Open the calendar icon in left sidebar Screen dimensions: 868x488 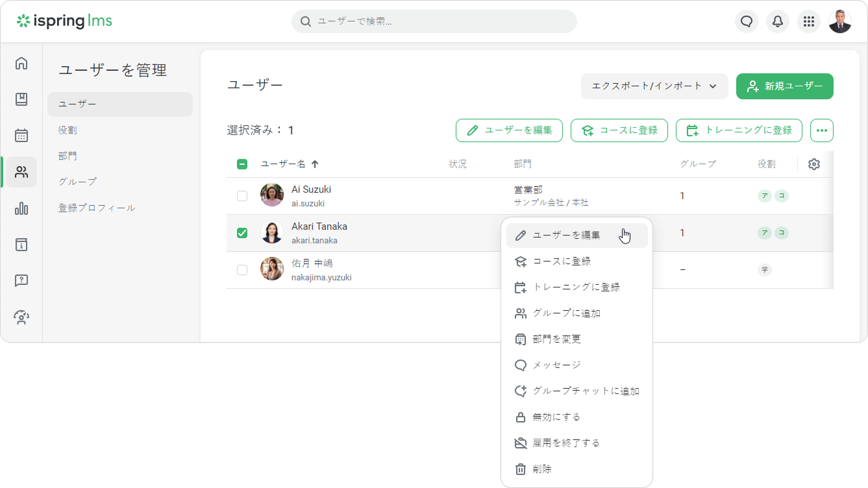point(21,136)
